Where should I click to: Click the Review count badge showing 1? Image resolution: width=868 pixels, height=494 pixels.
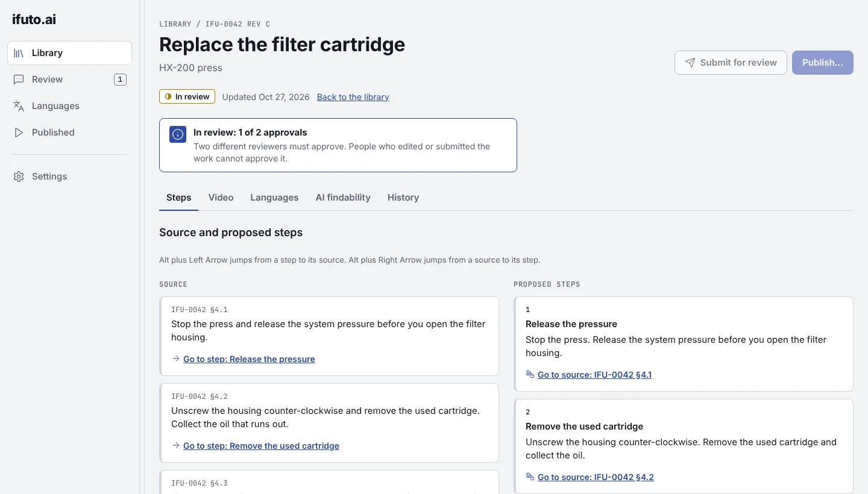(120, 80)
